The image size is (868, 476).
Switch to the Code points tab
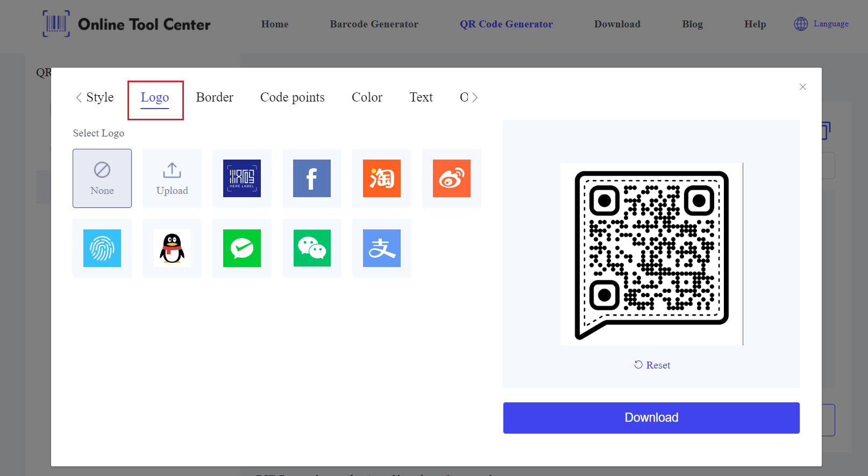click(x=293, y=97)
